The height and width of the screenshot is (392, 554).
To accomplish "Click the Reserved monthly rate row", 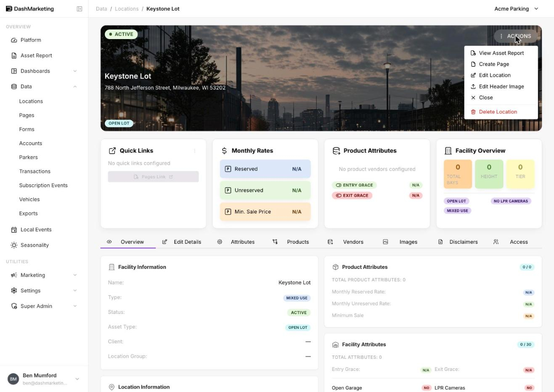I will (265, 169).
